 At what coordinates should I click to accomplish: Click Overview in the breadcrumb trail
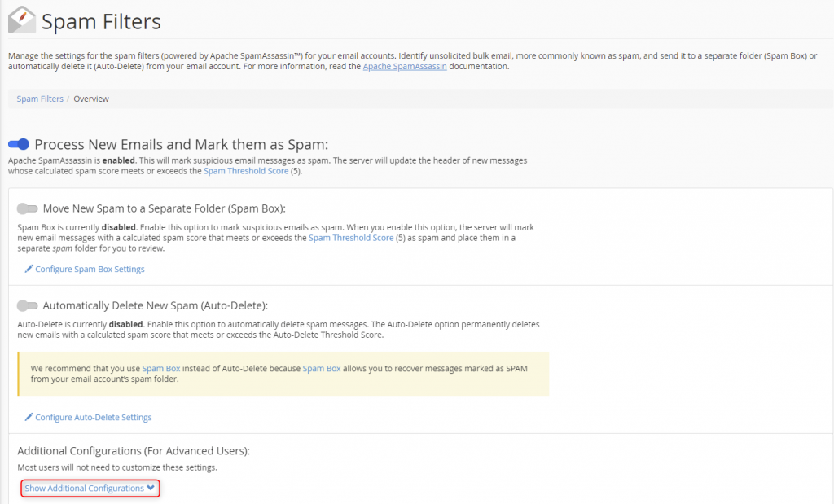[90, 98]
